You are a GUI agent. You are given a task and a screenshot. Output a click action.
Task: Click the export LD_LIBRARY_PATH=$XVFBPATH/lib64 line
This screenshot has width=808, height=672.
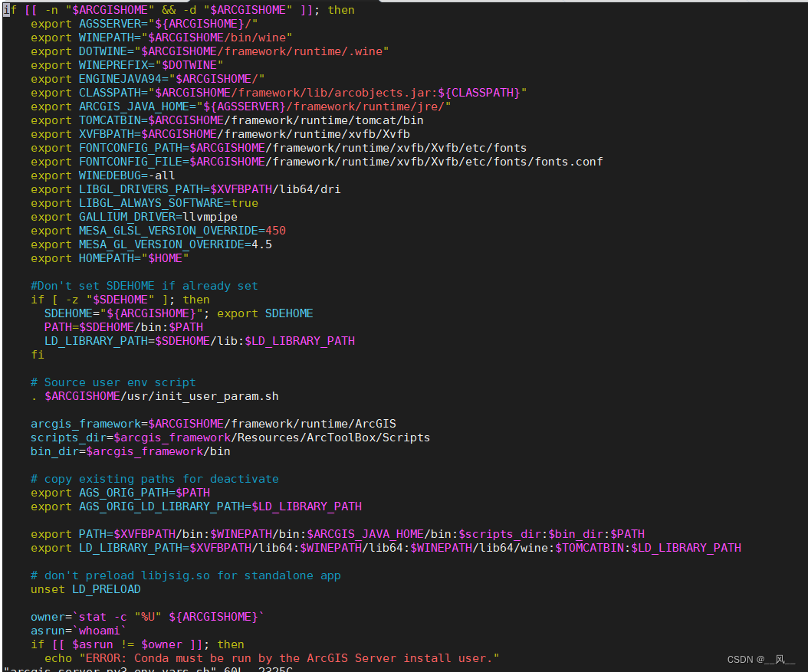[386, 549]
